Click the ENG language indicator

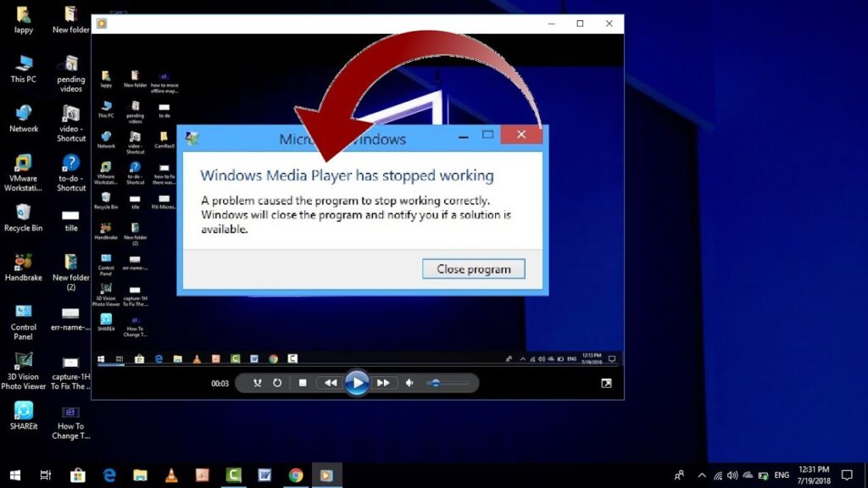pos(782,475)
